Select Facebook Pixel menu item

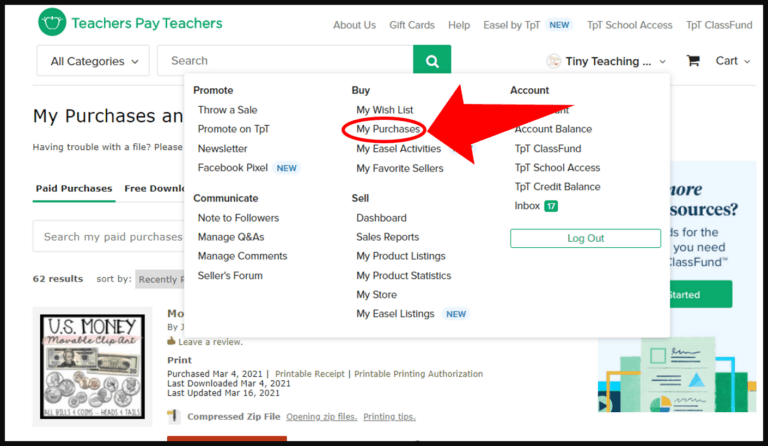(233, 167)
